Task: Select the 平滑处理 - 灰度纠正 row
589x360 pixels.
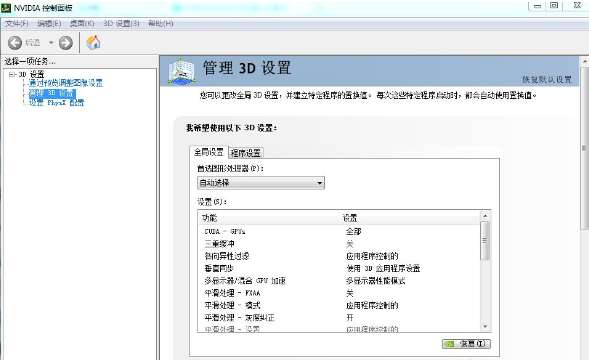Action: pyautogui.click(x=339, y=318)
